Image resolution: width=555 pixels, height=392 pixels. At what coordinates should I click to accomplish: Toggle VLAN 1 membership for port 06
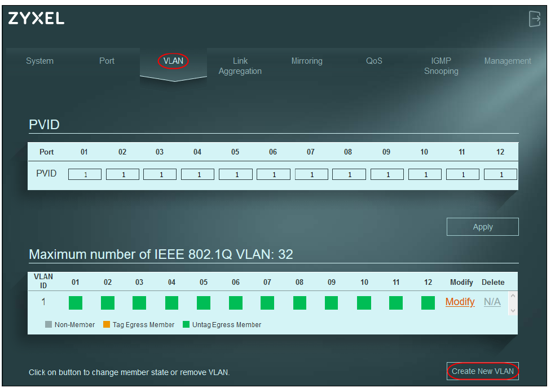tap(236, 303)
